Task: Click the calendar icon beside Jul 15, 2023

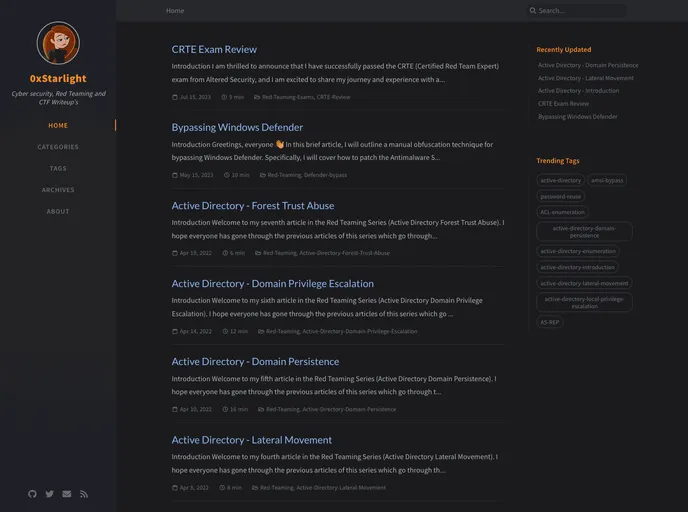Action: point(175,97)
